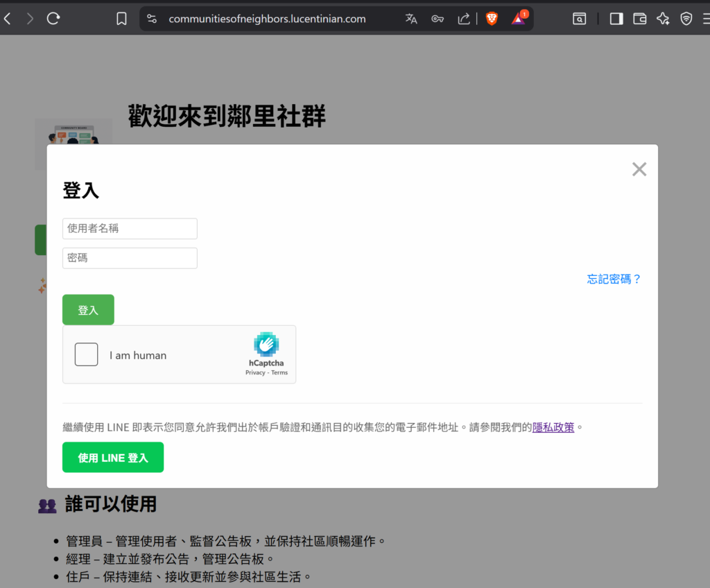Open the 隱私政策 privacy policy link

click(x=553, y=427)
